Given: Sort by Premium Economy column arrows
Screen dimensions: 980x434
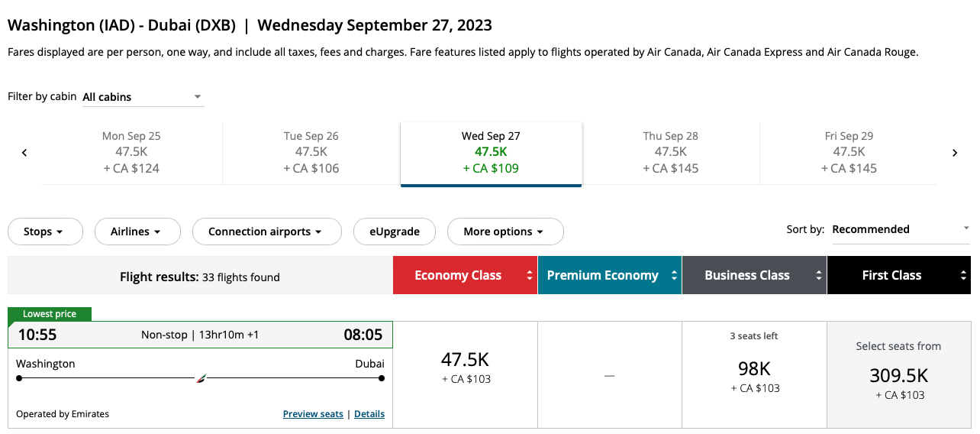Looking at the screenshot, I should tap(674, 276).
